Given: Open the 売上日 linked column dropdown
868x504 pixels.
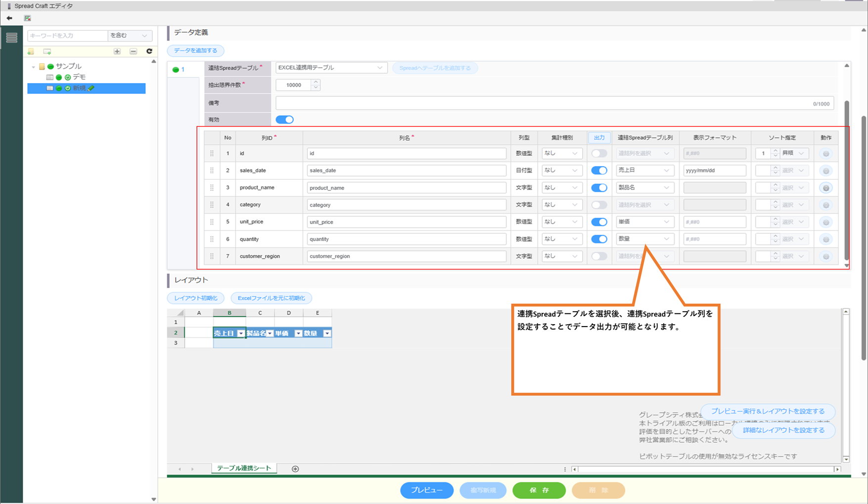Looking at the screenshot, I should click(644, 170).
